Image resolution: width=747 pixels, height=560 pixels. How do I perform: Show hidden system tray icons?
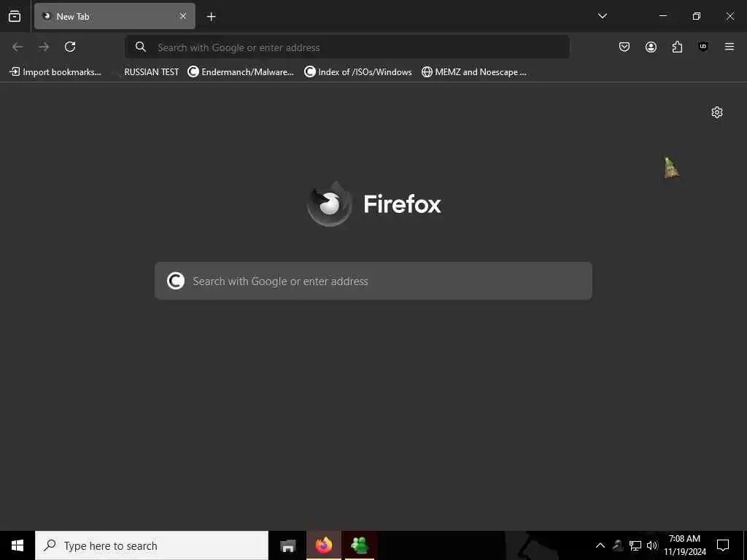(x=600, y=545)
